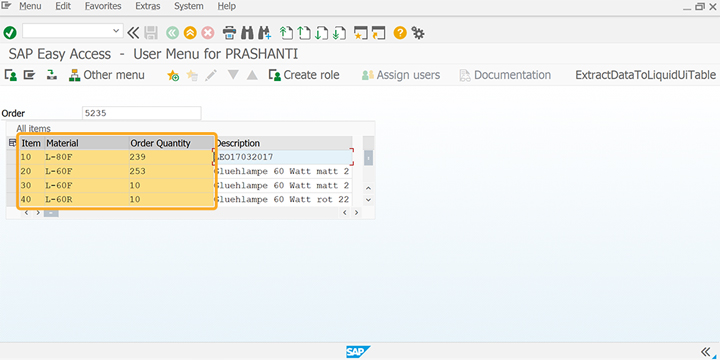Click the window menu icon at top-left

7,6
